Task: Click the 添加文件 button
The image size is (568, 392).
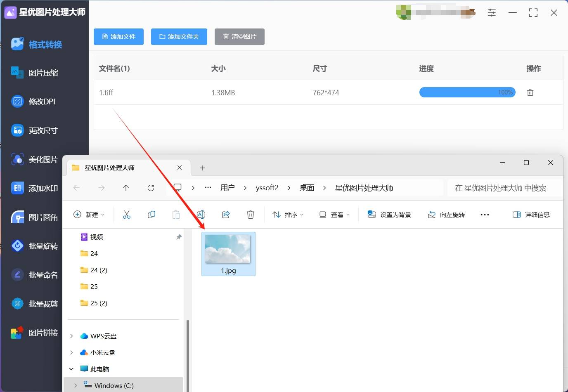Action: 118,37
